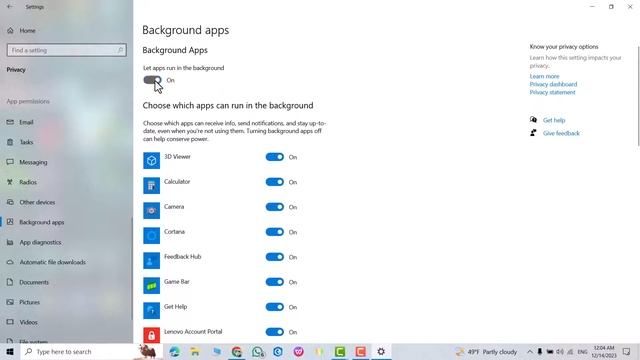Click the Game Bar app icon
The width and height of the screenshot is (640, 360).
151,286
